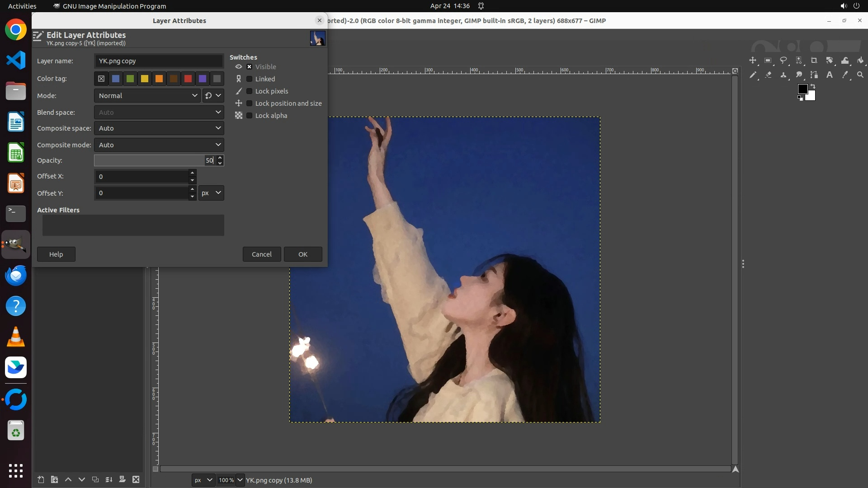The width and height of the screenshot is (868, 488).
Task: Select the Color Picker eyedropper tool
Action: tap(845, 75)
